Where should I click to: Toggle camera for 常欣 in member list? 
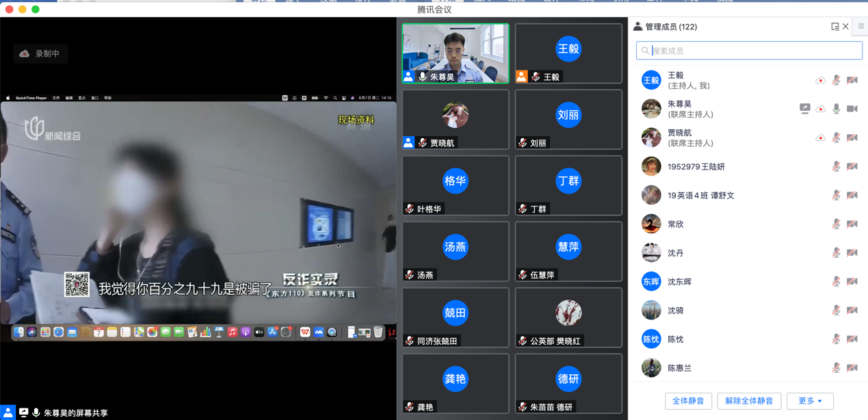[852, 224]
